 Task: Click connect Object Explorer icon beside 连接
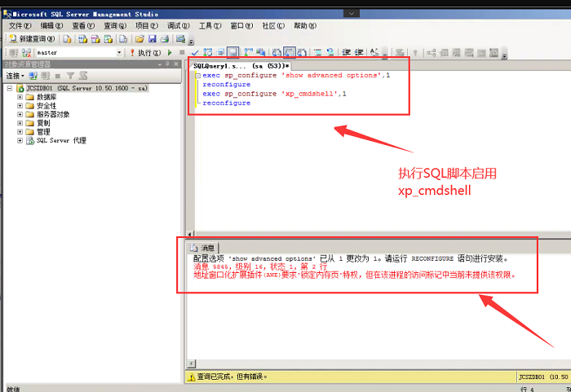[33, 76]
